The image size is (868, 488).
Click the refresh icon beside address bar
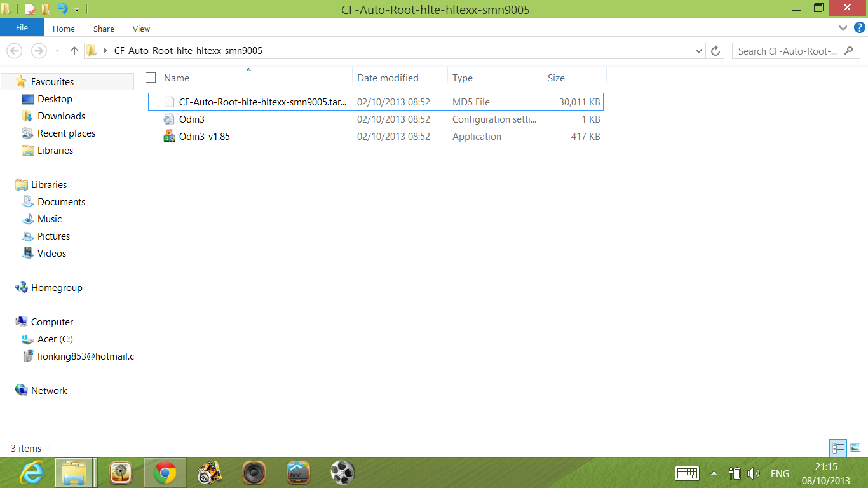coord(715,51)
